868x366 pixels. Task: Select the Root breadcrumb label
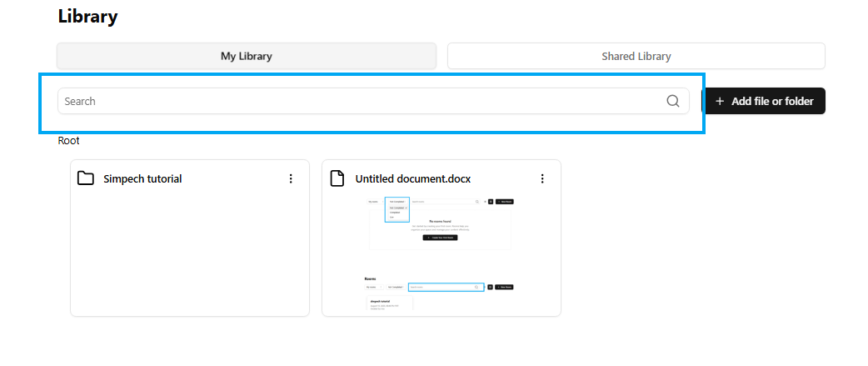tap(68, 140)
